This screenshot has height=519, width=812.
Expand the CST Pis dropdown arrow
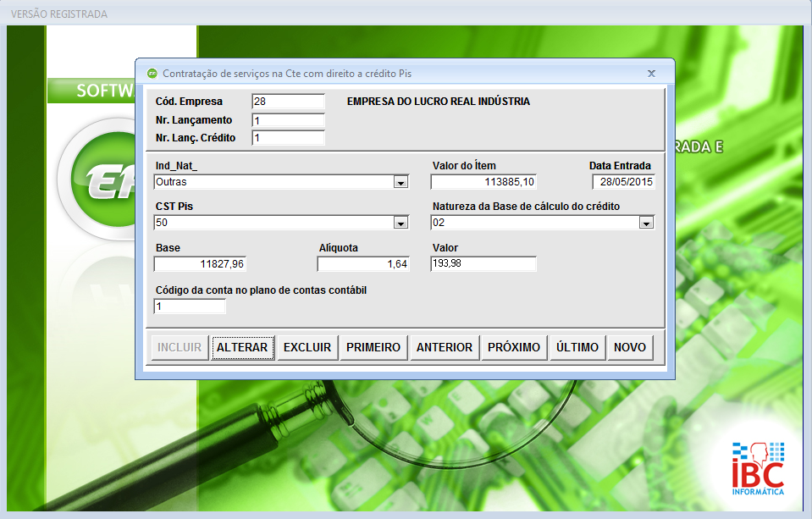click(x=400, y=224)
